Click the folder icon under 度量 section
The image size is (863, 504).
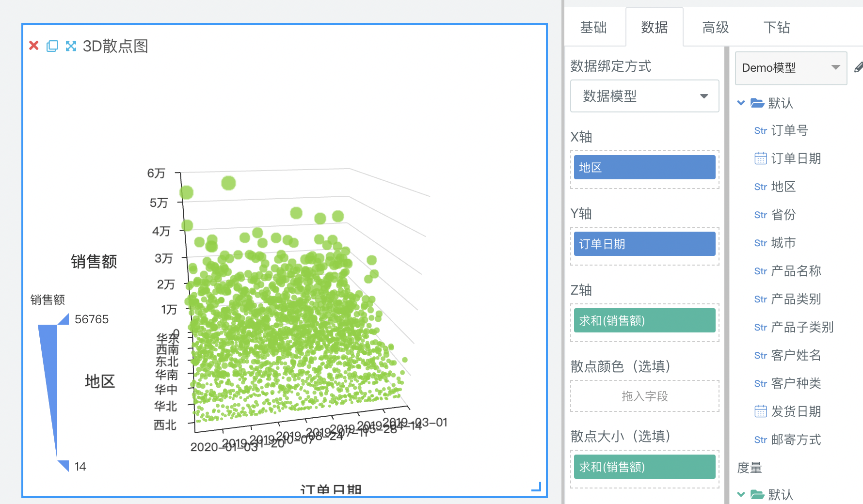[757, 494]
